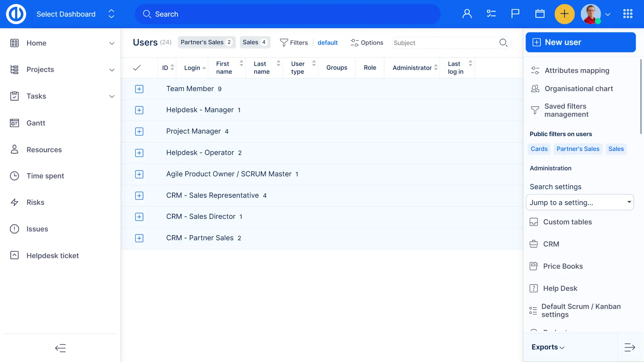This screenshot has height=362, width=644.
Task: Toggle the select-all checkmark in table header
Action: (137, 68)
